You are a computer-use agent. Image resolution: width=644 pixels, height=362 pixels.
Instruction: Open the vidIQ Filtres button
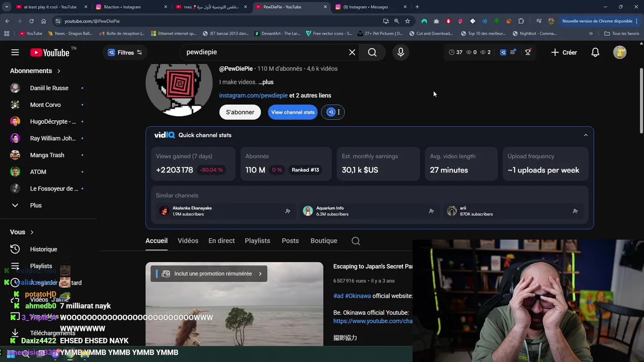coord(125,52)
